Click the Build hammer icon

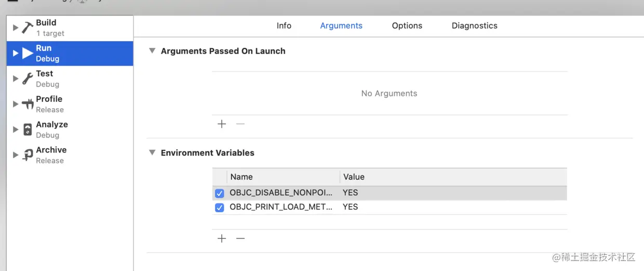(28, 28)
